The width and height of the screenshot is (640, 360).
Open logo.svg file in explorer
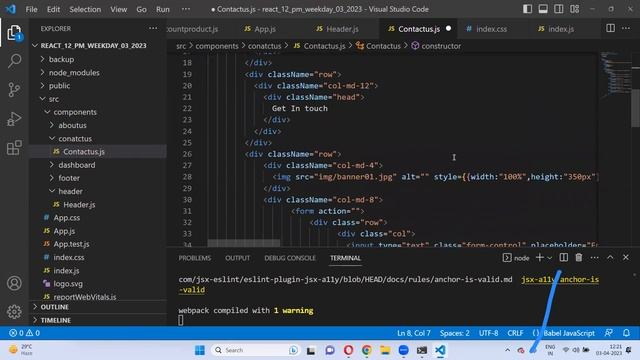(68, 284)
